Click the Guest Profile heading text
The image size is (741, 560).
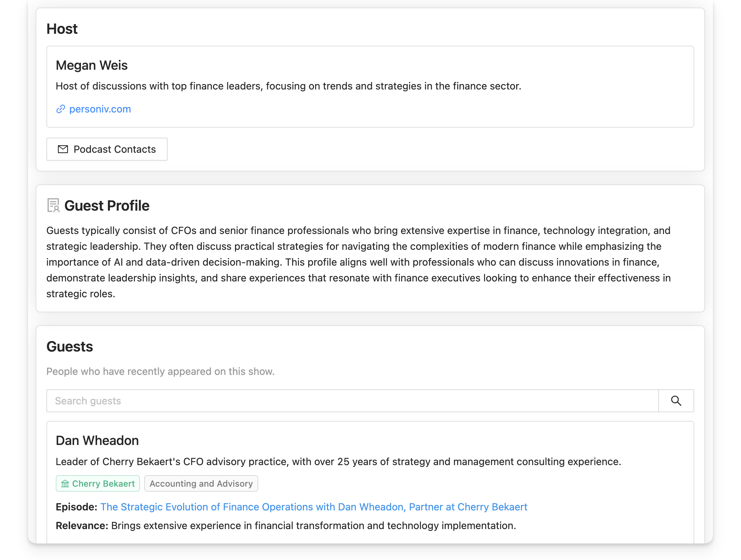(x=107, y=206)
